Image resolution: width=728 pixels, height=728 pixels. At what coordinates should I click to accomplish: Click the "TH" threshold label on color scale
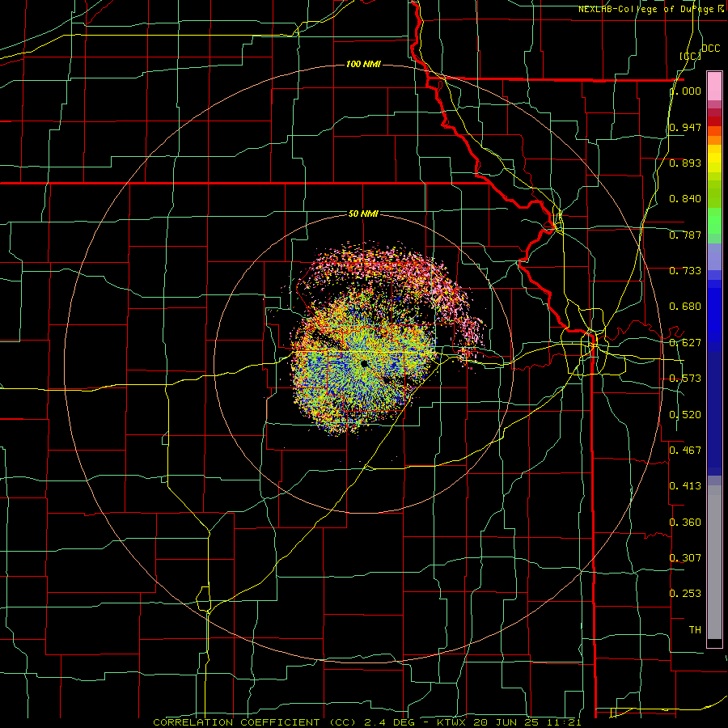(x=695, y=630)
